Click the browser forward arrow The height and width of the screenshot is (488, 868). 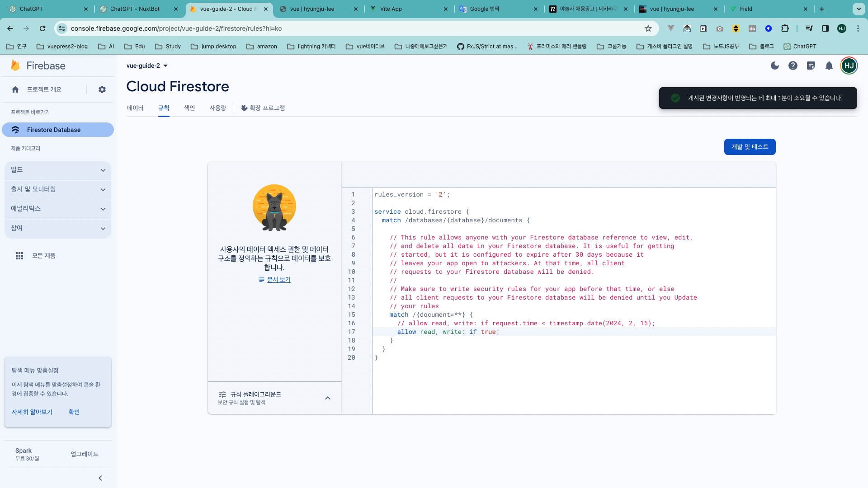(26, 28)
